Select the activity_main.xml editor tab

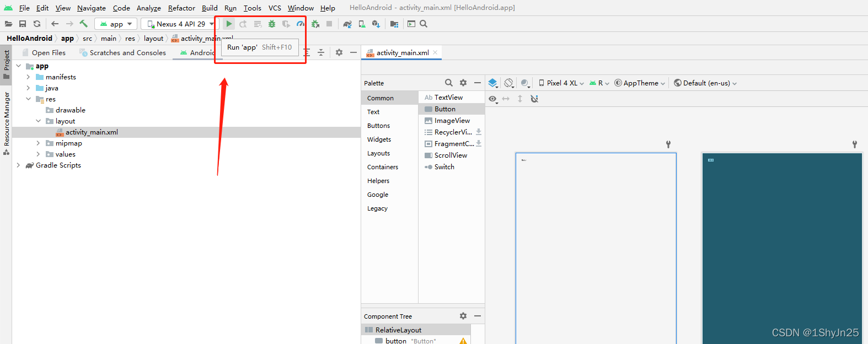click(x=403, y=52)
